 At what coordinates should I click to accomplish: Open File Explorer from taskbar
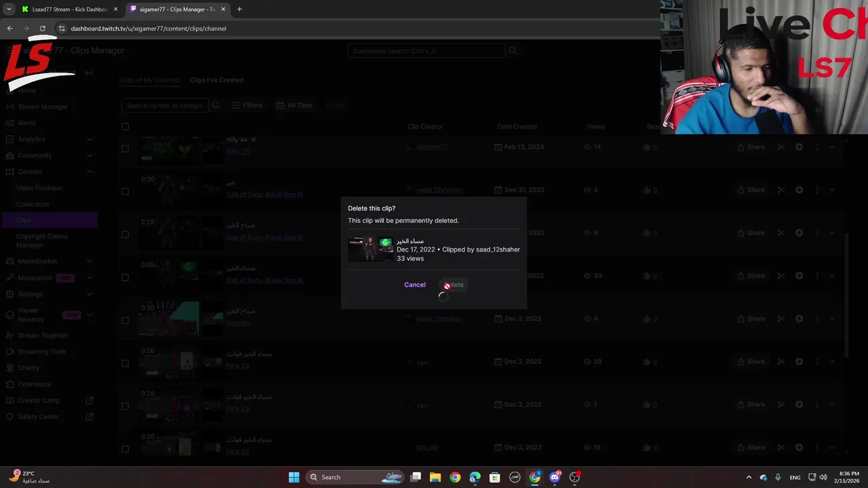click(435, 477)
